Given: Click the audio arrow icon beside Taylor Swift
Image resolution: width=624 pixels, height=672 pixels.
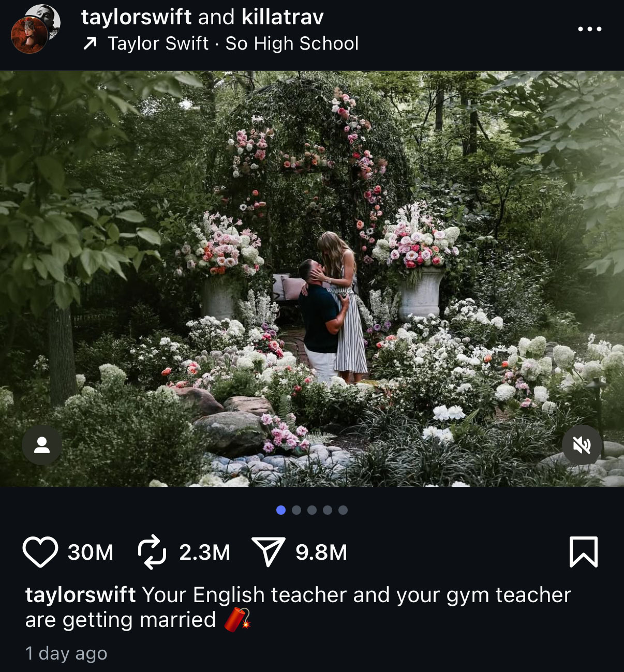Looking at the screenshot, I should click(x=90, y=44).
